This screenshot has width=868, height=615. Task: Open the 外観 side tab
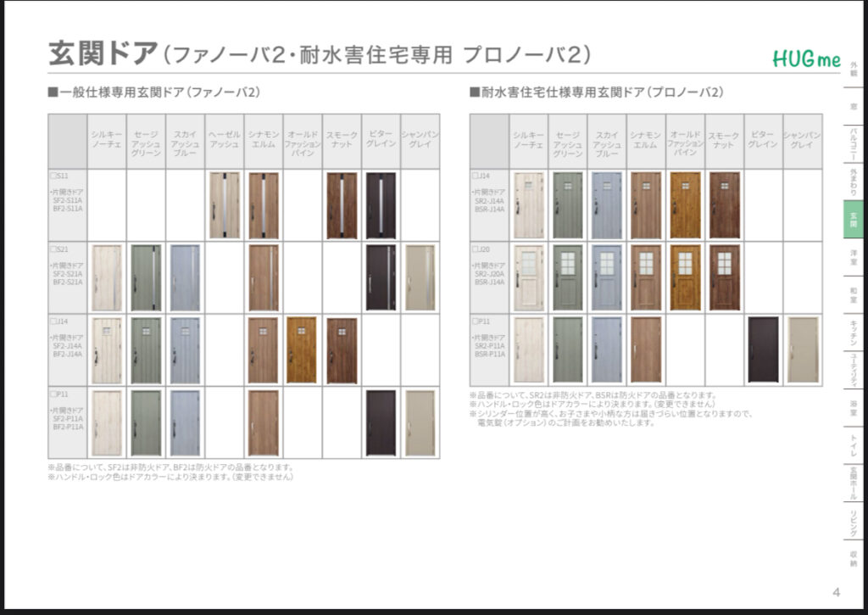(x=854, y=69)
